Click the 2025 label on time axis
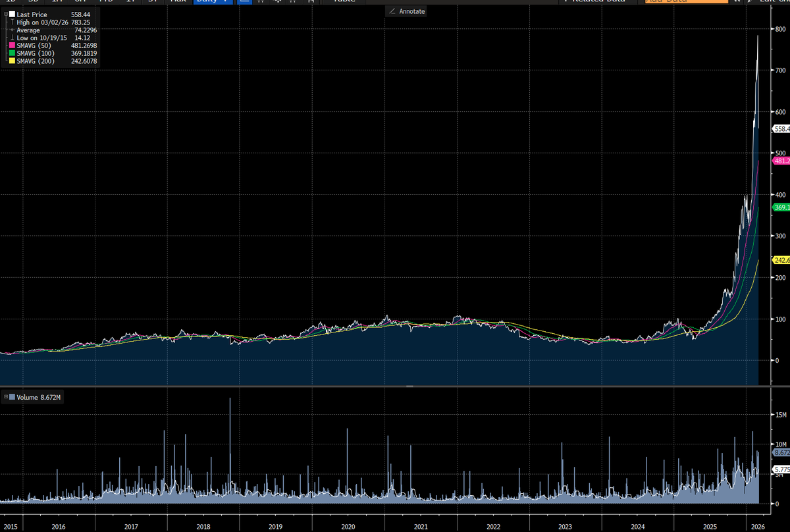 pos(710,526)
